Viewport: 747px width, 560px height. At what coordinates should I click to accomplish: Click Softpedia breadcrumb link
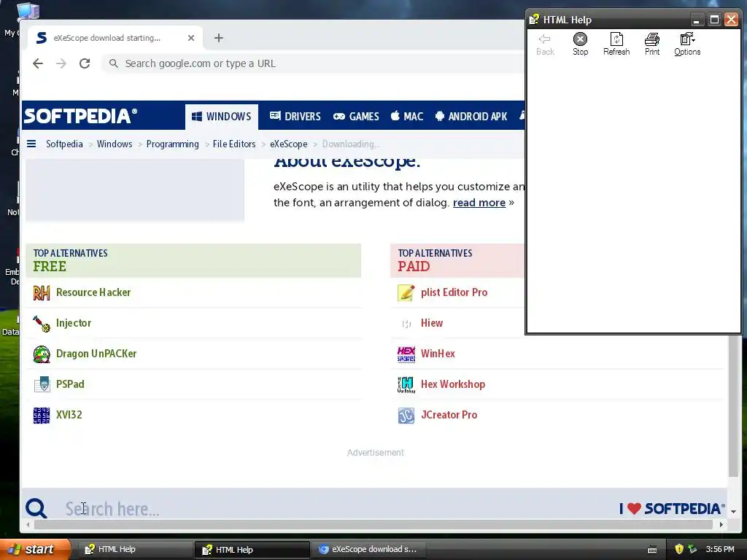click(x=64, y=144)
